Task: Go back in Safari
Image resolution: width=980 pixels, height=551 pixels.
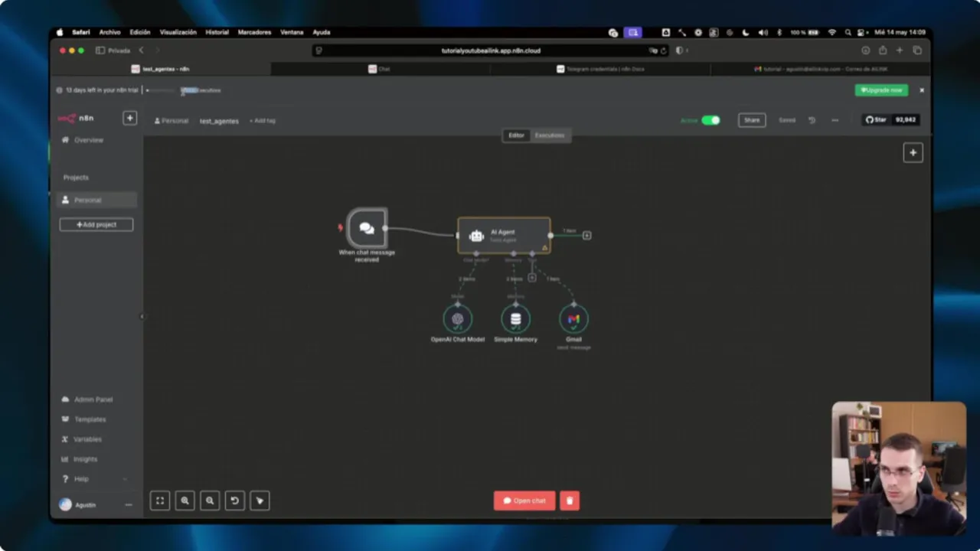Action: point(141,51)
